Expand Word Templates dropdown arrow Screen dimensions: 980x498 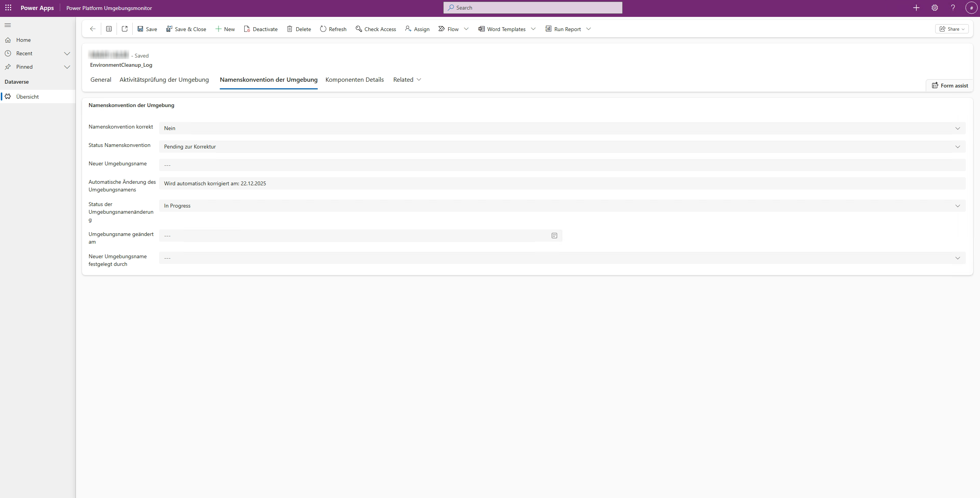tap(533, 29)
